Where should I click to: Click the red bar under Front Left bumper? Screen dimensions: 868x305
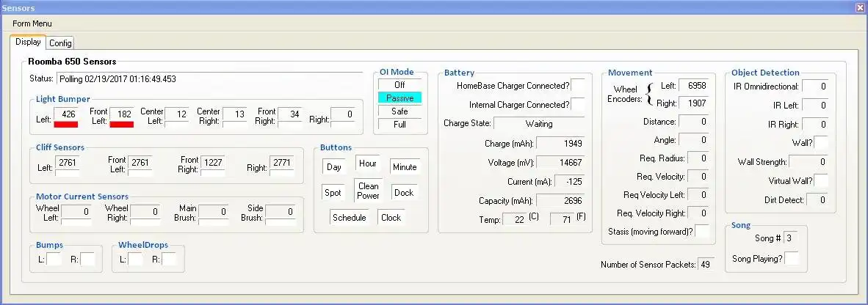coord(122,125)
